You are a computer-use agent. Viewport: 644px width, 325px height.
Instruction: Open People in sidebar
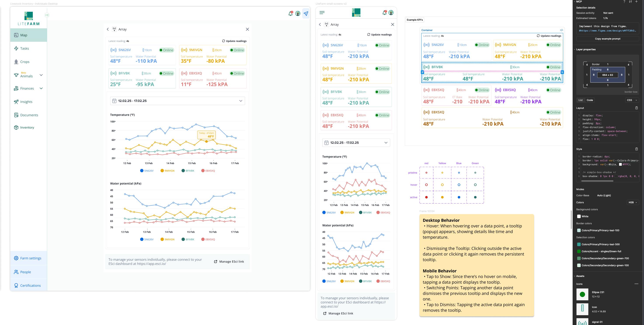tap(29, 272)
